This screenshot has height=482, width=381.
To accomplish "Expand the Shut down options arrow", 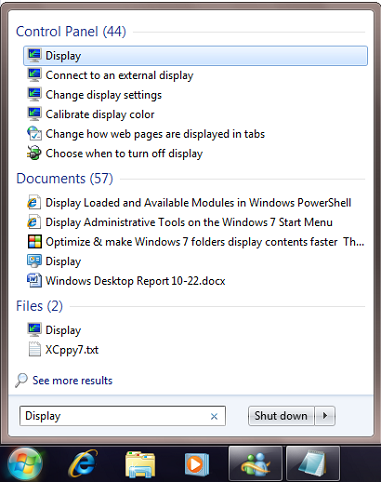I will click(325, 416).
